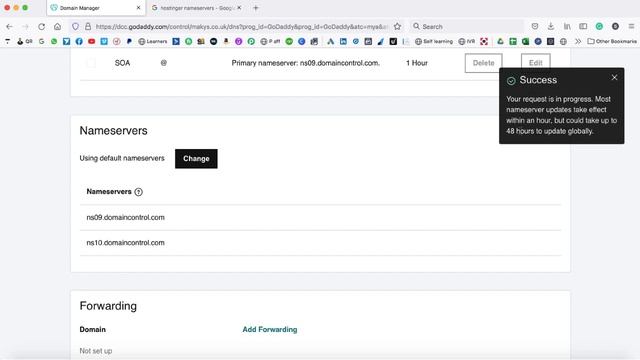Open the Facebook bookmark icon
Screen dimensions: 640x360
(79, 41)
